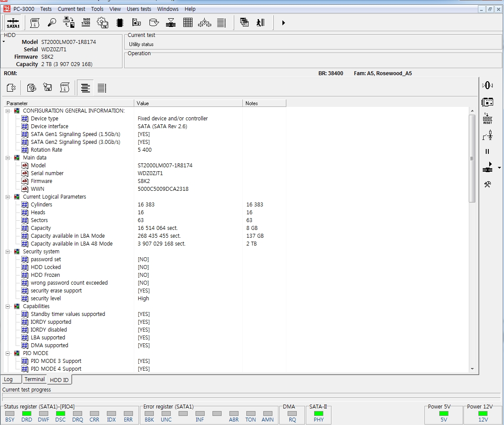Click the RESET counter icon in right sidebar
The width and height of the screenshot is (504, 425).
487,119
